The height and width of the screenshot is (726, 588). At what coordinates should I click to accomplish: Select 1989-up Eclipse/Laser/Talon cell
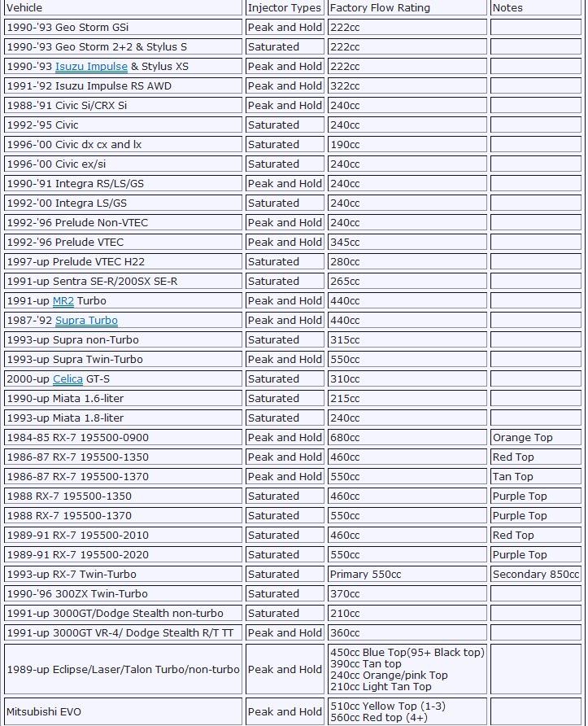coord(123,669)
